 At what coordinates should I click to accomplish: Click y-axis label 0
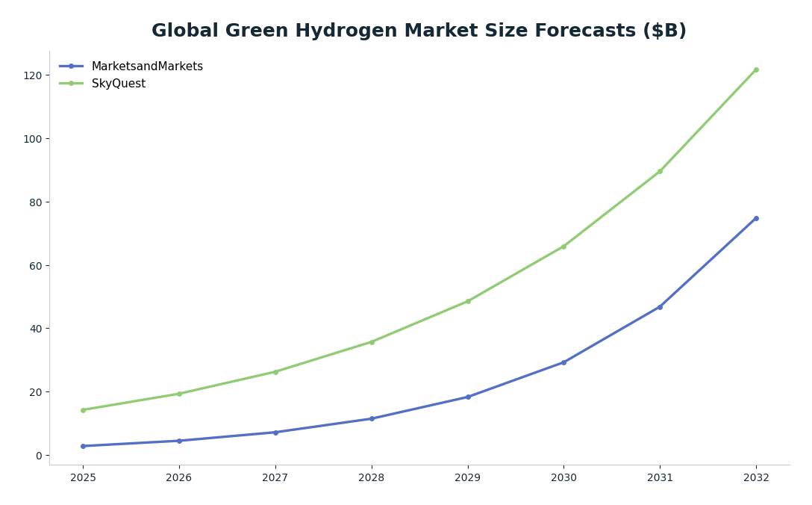pos(39,456)
